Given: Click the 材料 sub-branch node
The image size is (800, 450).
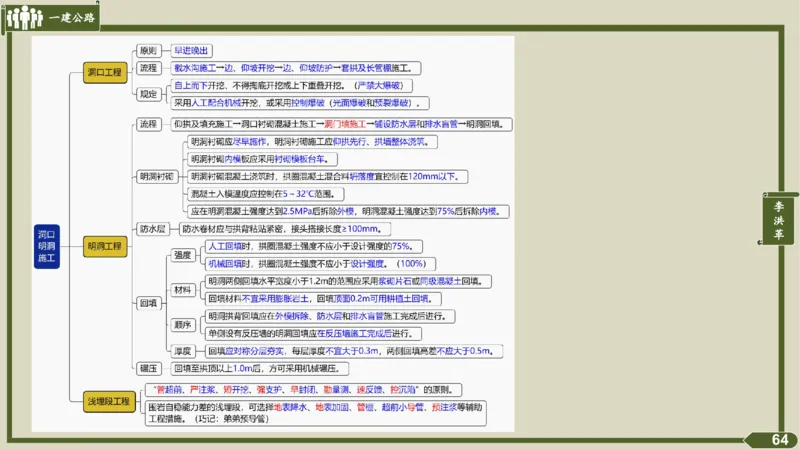Looking at the screenshot, I should (183, 290).
